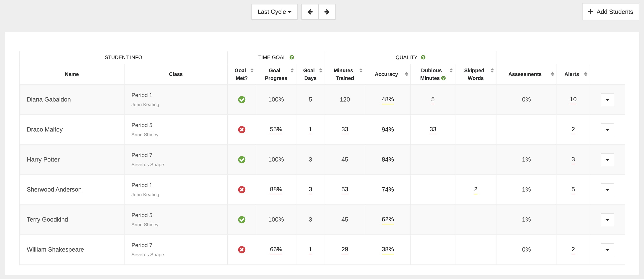Sort by Goal Met column arrows
Screen dimensions: 644x279
point(252,71)
